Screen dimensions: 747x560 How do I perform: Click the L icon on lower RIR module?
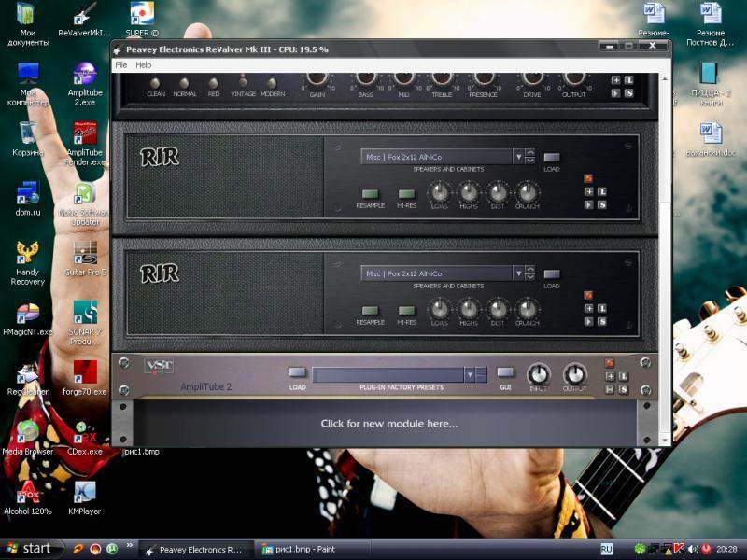[602, 308]
